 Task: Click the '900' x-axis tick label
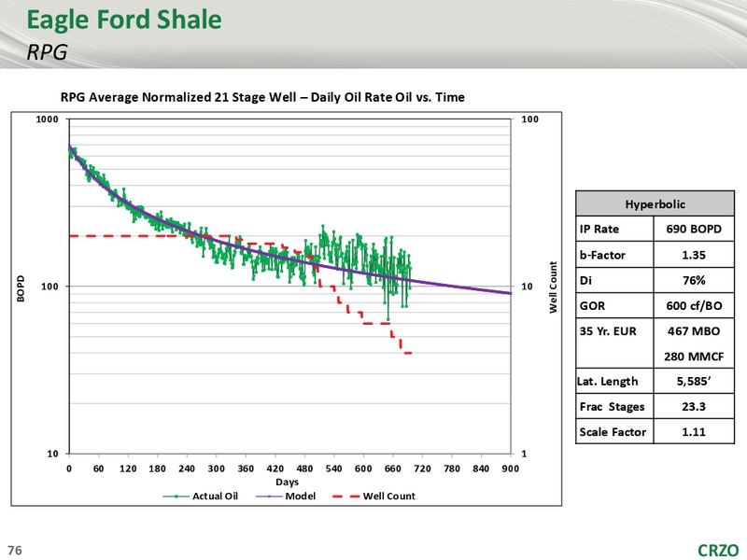tap(510, 469)
